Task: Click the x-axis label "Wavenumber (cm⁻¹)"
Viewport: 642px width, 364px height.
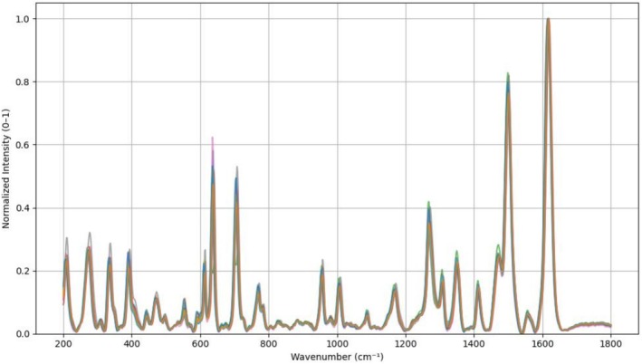Action: [x=337, y=357]
